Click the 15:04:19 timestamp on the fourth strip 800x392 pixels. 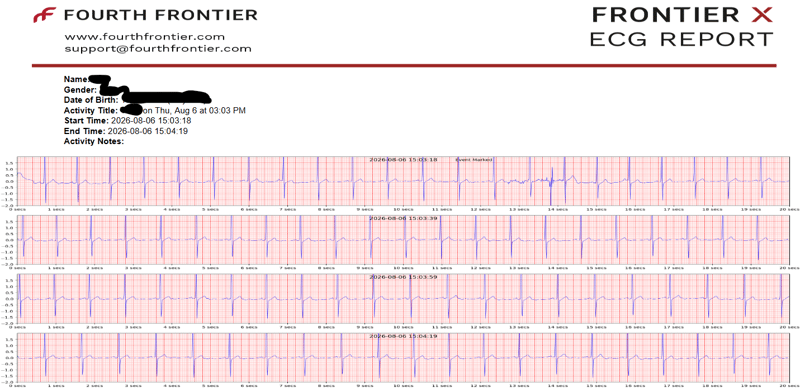click(x=403, y=336)
